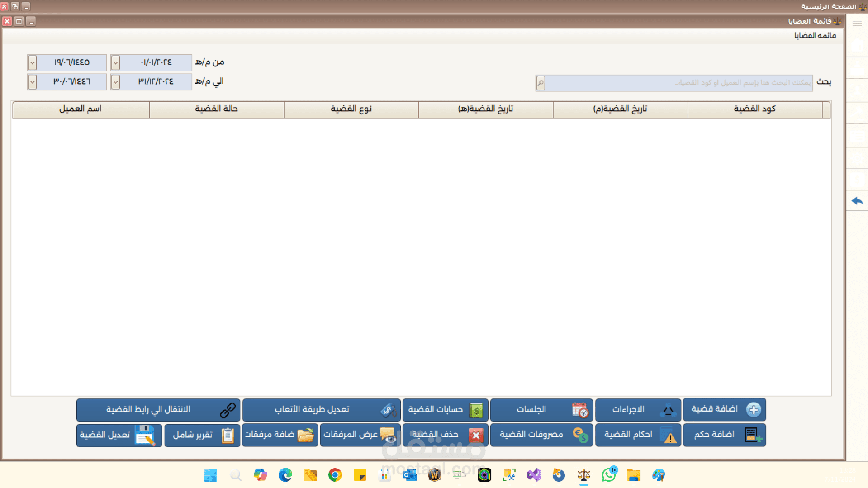868x488 pixels.
Task: Expand the 'من' Hijri date dropdown 19/06/1445
Action: (32, 62)
